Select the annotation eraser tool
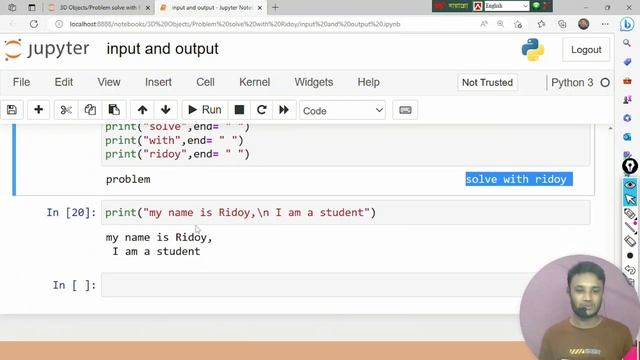 (x=630, y=241)
